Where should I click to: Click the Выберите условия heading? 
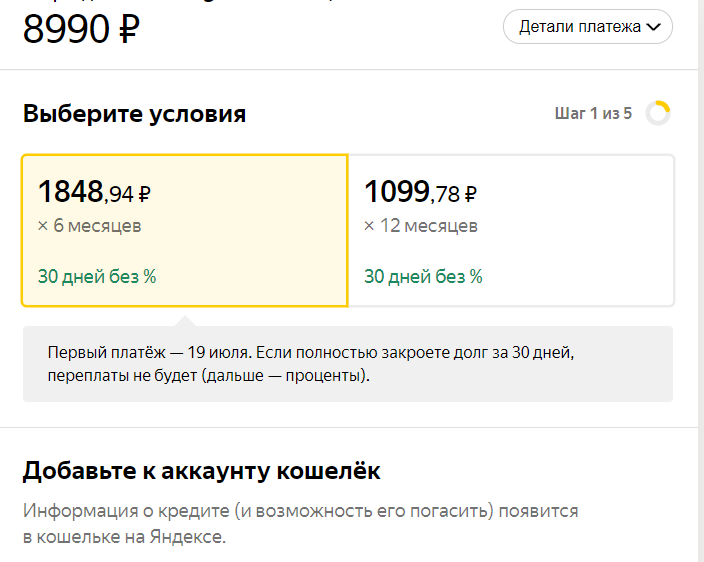[x=135, y=114]
